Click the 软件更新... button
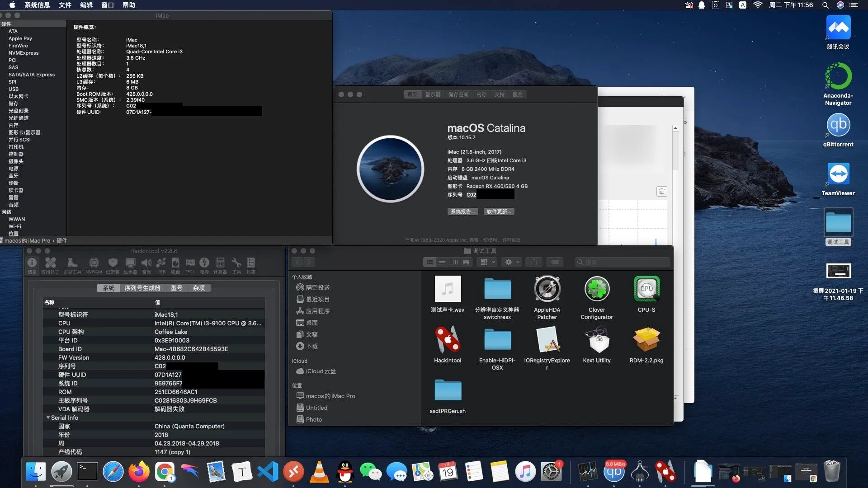This screenshot has height=488, width=868. (499, 211)
